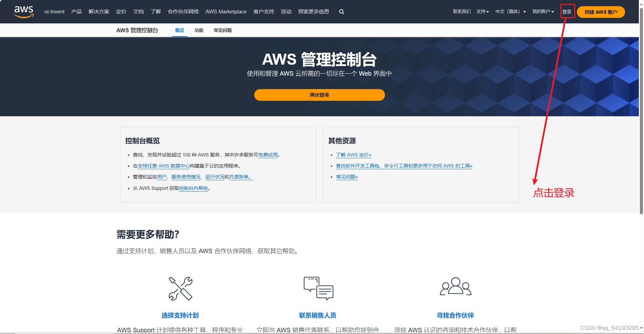This screenshot has height=334, width=644.
Task: Expand the 支持 dropdown menu
Action: point(482,12)
